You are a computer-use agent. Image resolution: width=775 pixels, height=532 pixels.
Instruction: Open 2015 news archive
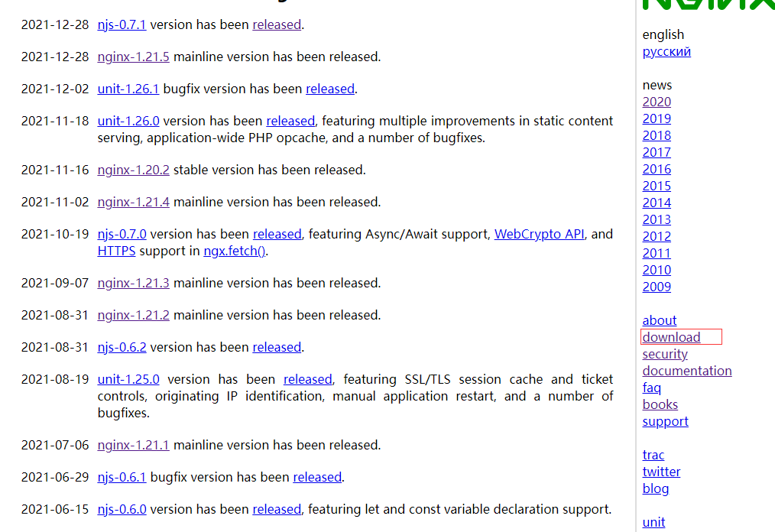pyautogui.click(x=657, y=187)
